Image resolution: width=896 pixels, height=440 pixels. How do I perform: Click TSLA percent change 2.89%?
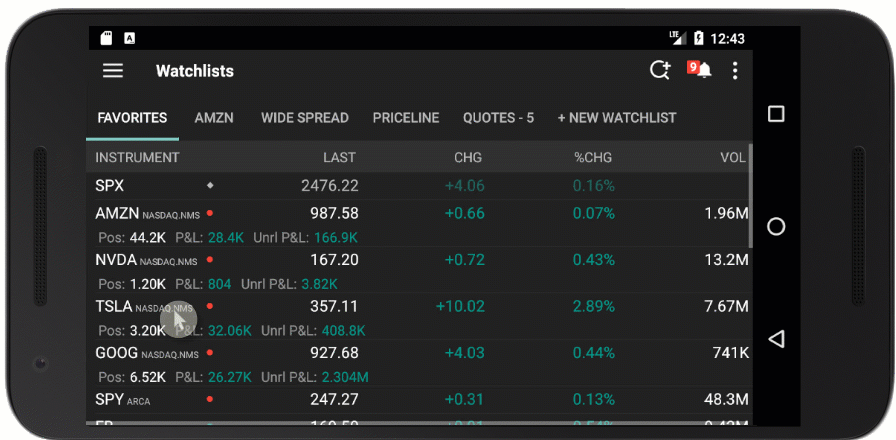[594, 306]
